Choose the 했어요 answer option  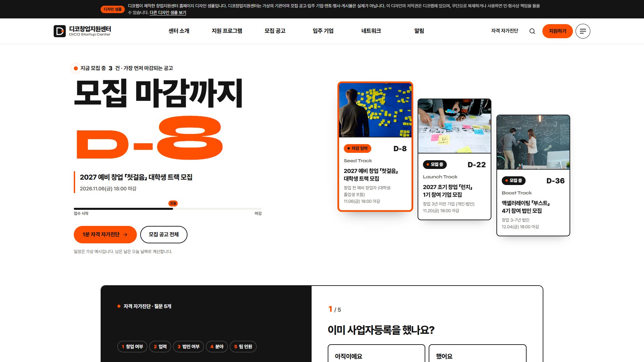(x=478, y=353)
